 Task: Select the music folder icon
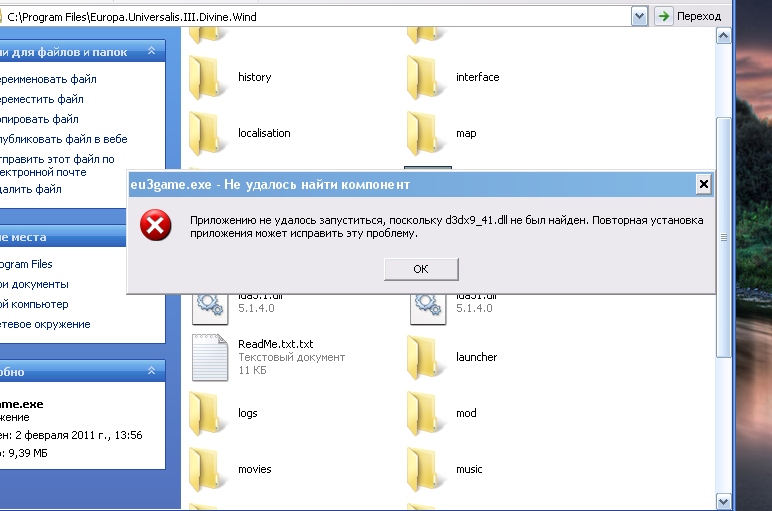point(425,470)
